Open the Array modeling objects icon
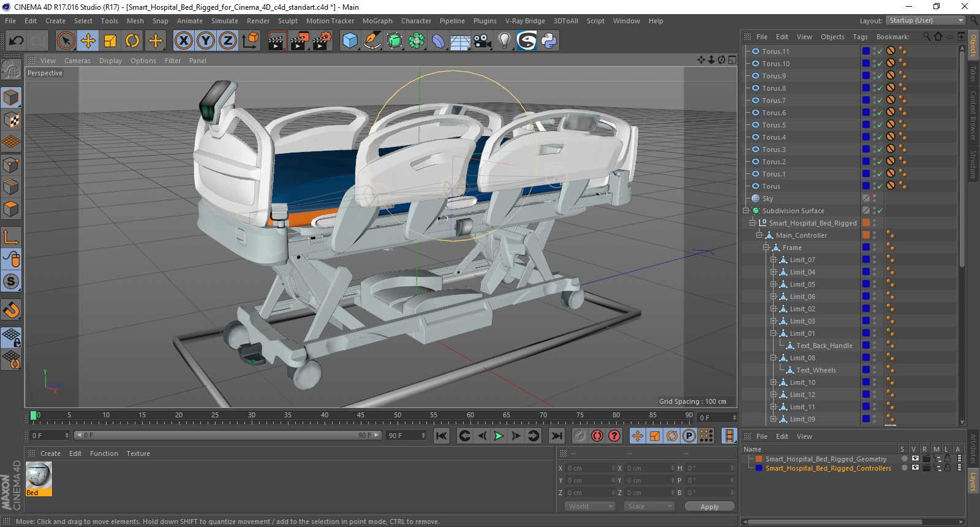This screenshot has width=980, height=527. [x=417, y=41]
